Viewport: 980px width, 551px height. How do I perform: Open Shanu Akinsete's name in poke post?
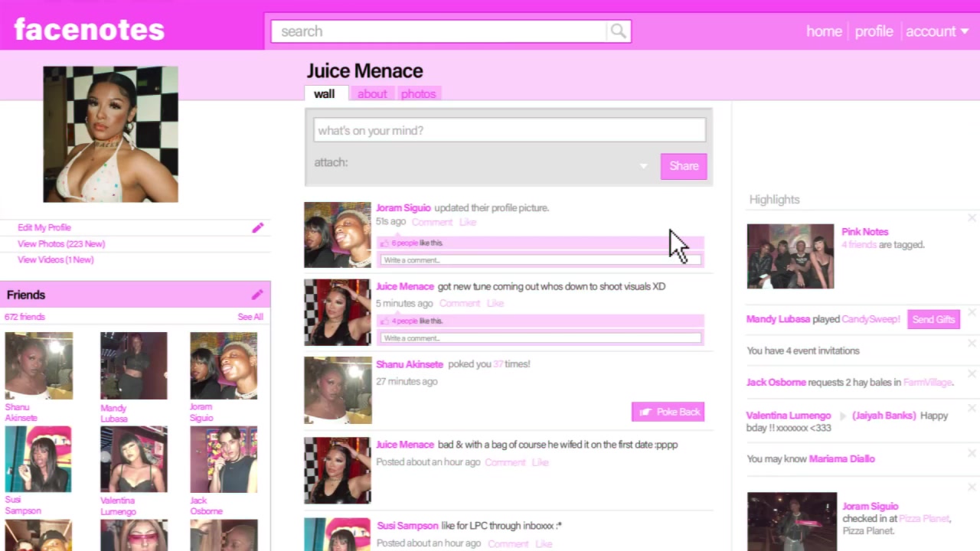pos(410,364)
